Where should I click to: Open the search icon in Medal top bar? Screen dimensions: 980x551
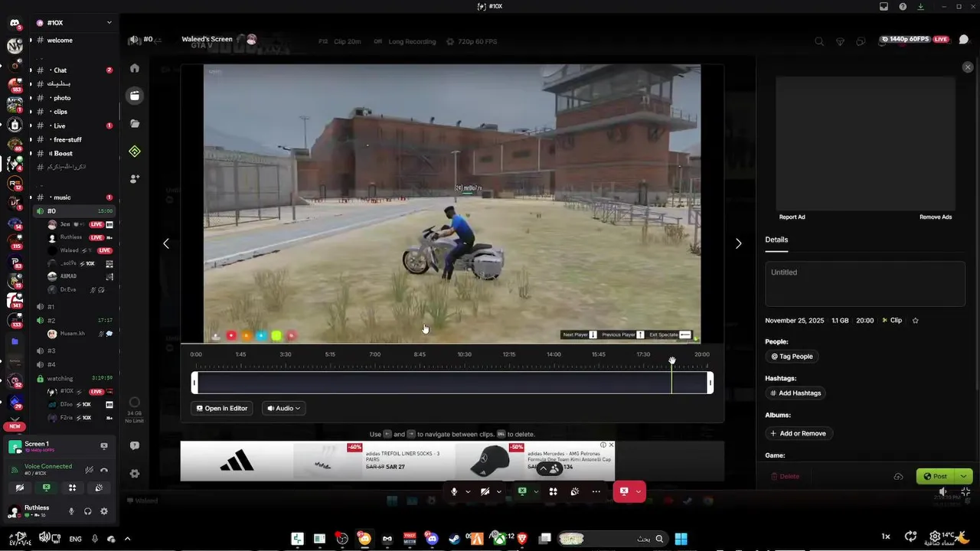(x=819, y=41)
